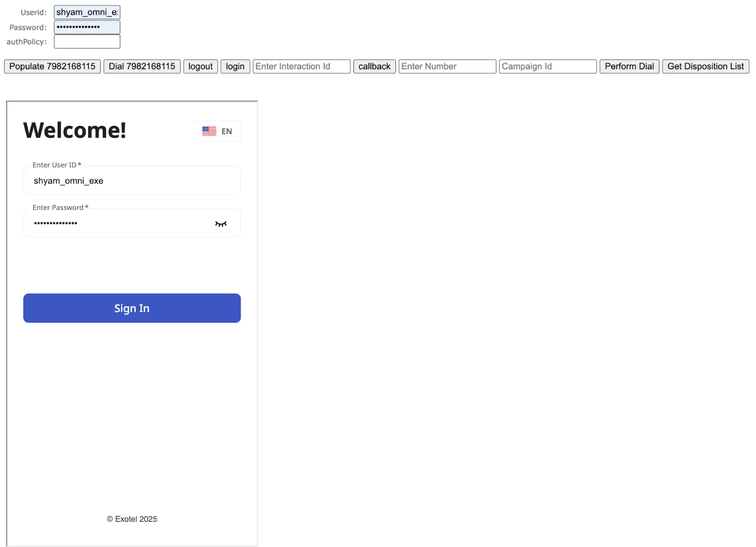Focus the Enter Interaction Id field
The image size is (756, 547).
(301, 67)
